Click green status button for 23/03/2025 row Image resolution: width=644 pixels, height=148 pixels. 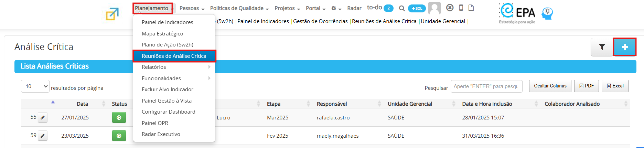pos(119,136)
